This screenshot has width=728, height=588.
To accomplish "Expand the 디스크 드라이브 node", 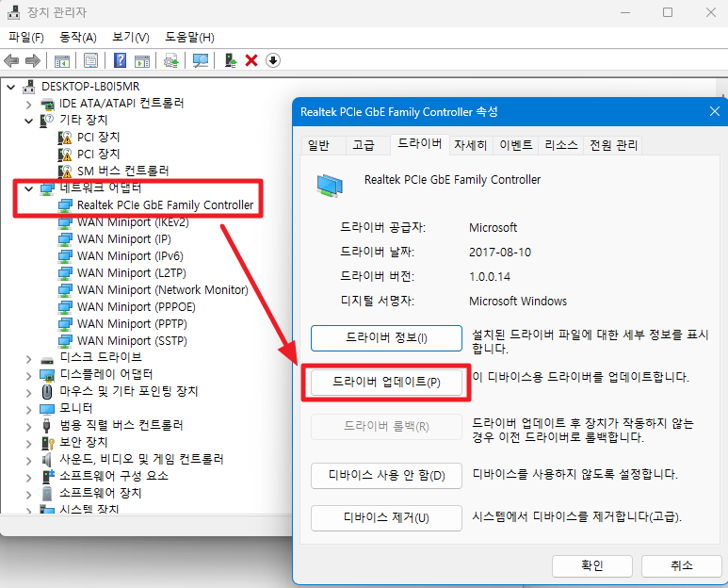I will coord(29,359).
